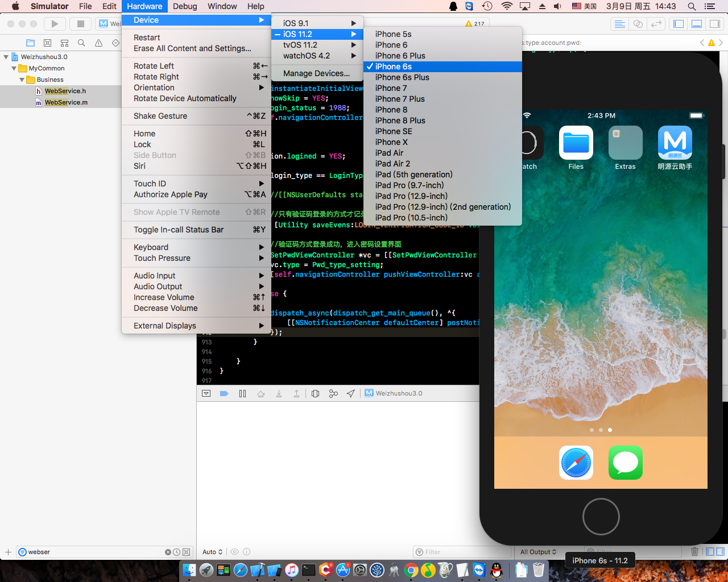
Task: Toggle the Debug area visibility button
Action: (x=696, y=24)
